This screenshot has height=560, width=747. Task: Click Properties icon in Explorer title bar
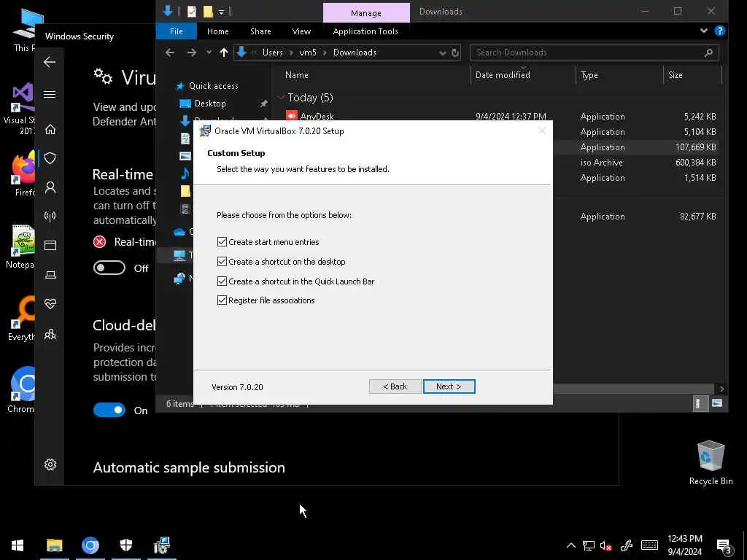(192, 12)
